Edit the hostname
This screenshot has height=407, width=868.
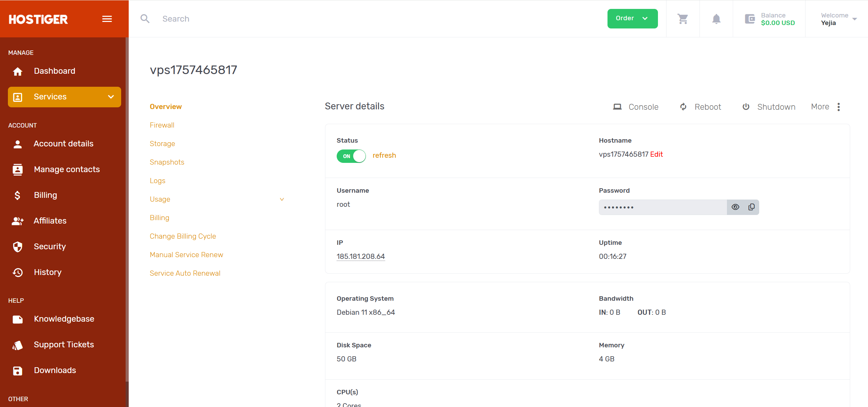tap(656, 154)
